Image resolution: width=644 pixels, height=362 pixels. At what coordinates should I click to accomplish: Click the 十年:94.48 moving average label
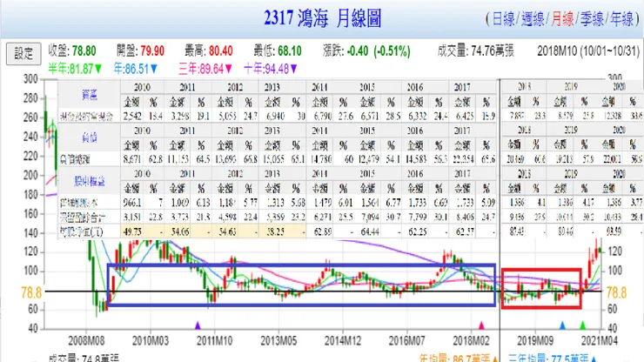pyautogui.click(x=271, y=69)
